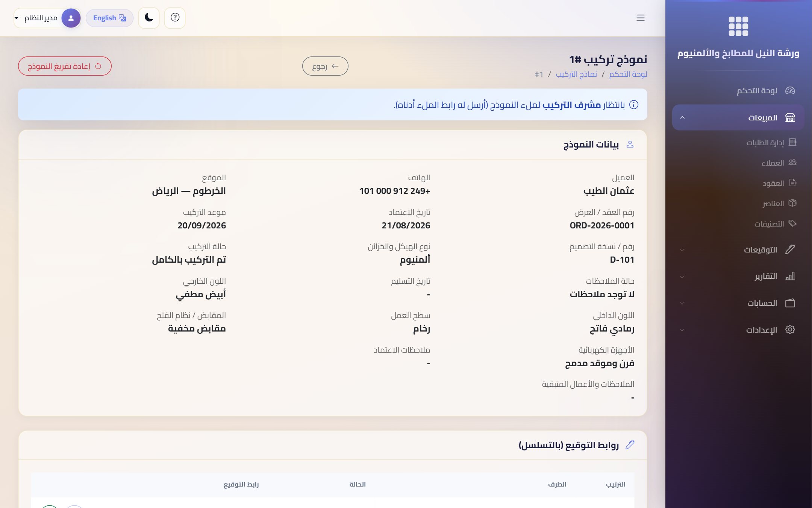
Task: Click the user avatar icon
Action: [x=71, y=18]
